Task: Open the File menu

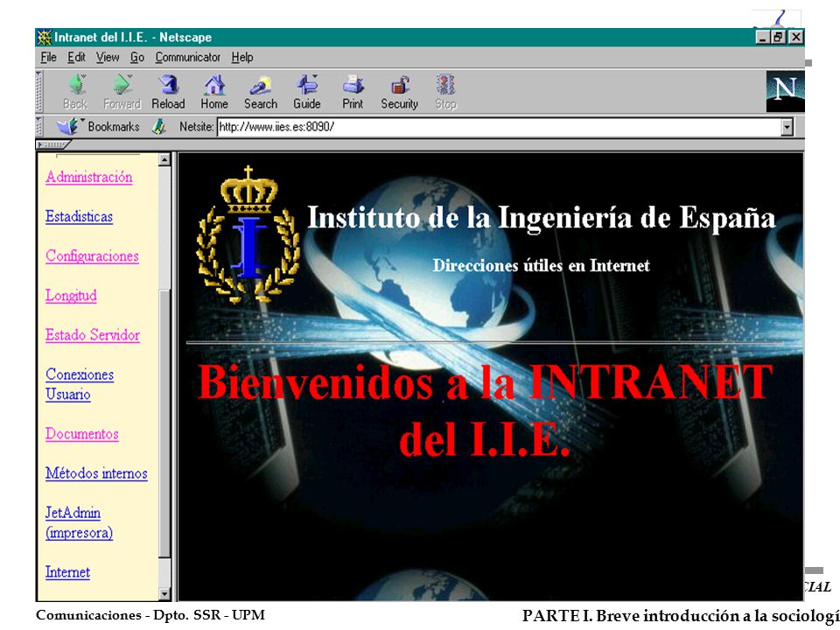Action: pyautogui.click(x=48, y=58)
